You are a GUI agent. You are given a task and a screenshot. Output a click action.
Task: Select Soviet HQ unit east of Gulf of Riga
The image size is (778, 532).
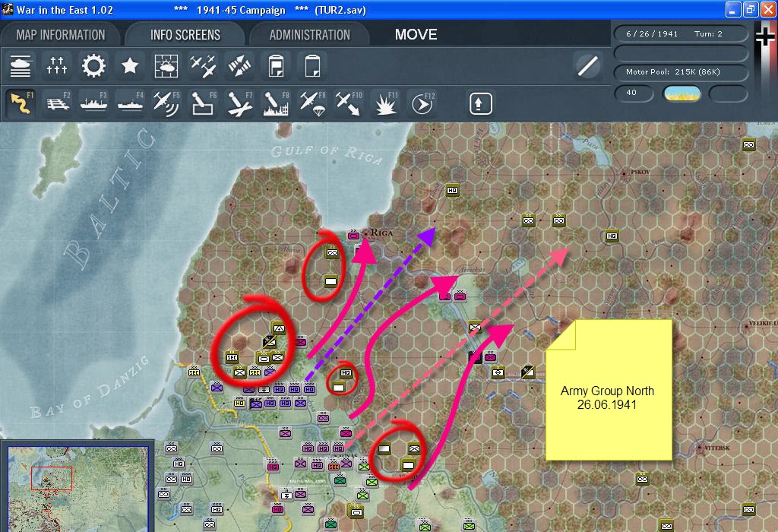452,190
